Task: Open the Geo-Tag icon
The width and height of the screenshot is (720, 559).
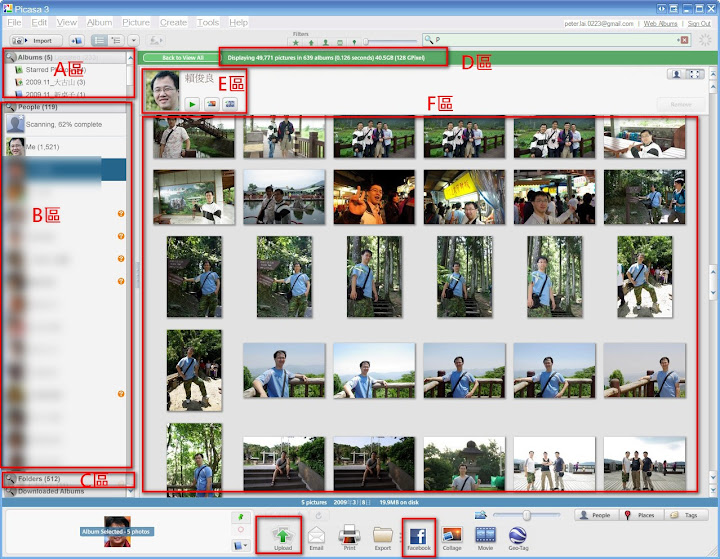Action: point(518,537)
